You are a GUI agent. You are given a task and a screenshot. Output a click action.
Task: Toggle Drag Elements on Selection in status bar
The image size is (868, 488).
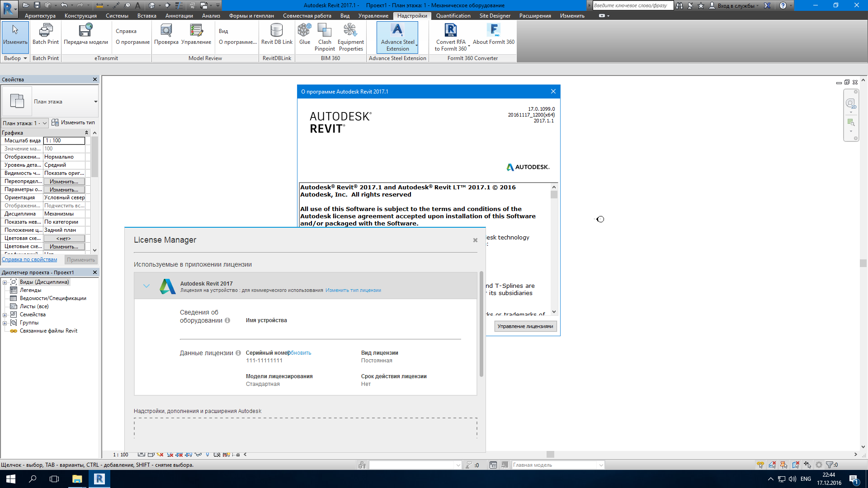tap(807, 465)
